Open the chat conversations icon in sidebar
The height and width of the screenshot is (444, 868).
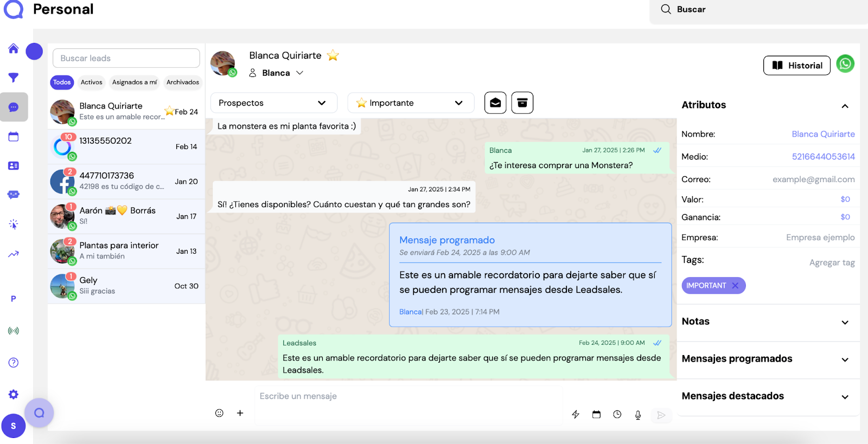point(14,107)
